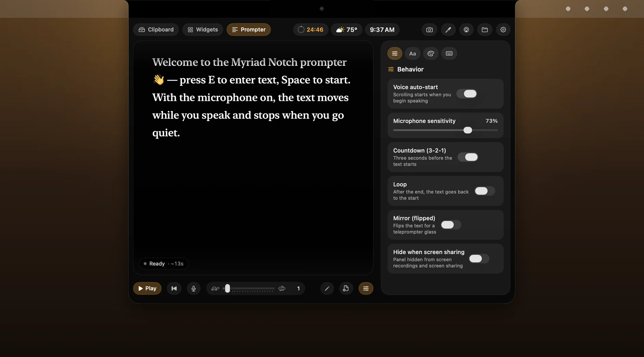Viewport: 644px width, 357px height.
Task: Activate the eyedropper color picker icon
Action: [448, 29]
